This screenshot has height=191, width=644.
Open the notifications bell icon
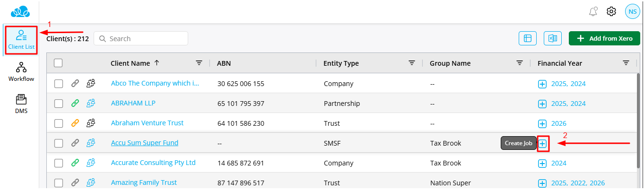point(593,11)
